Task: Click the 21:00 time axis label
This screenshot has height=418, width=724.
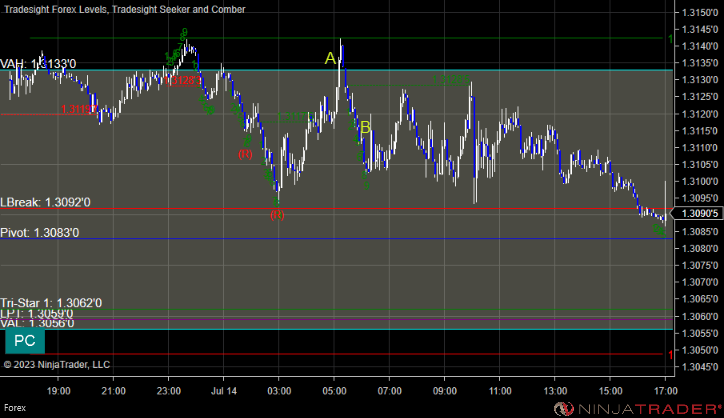Action: point(114,391)
